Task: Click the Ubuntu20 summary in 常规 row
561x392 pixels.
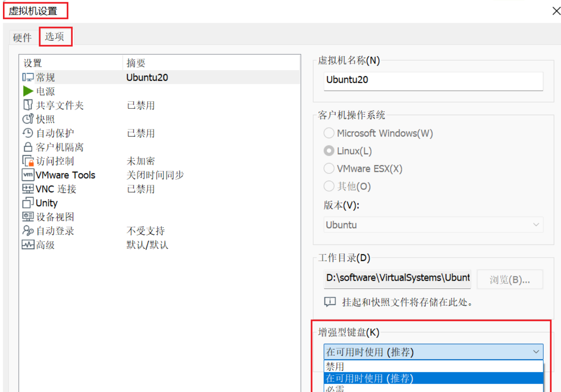Action: click(x=147, y=77)
